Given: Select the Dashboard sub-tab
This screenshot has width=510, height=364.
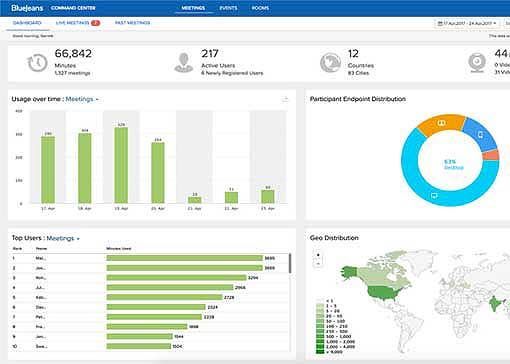Looking at the screenshot, I should pos(27,23).
